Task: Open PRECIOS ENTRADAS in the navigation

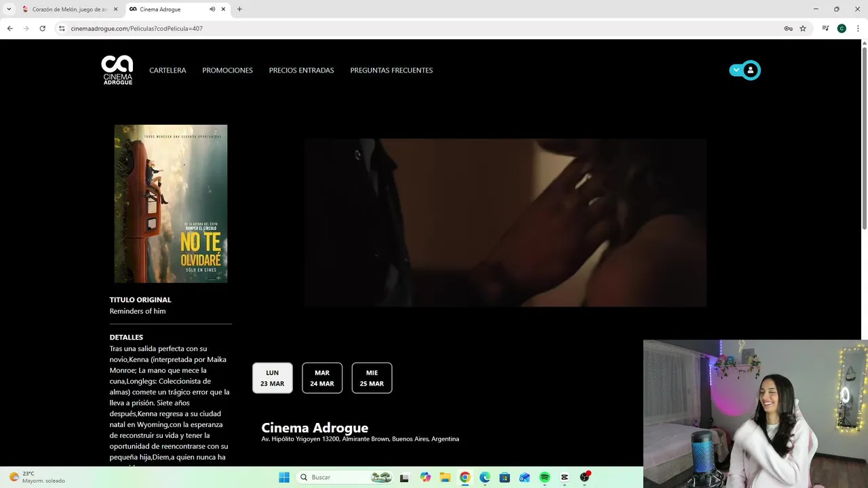Action: coord(301,70)
